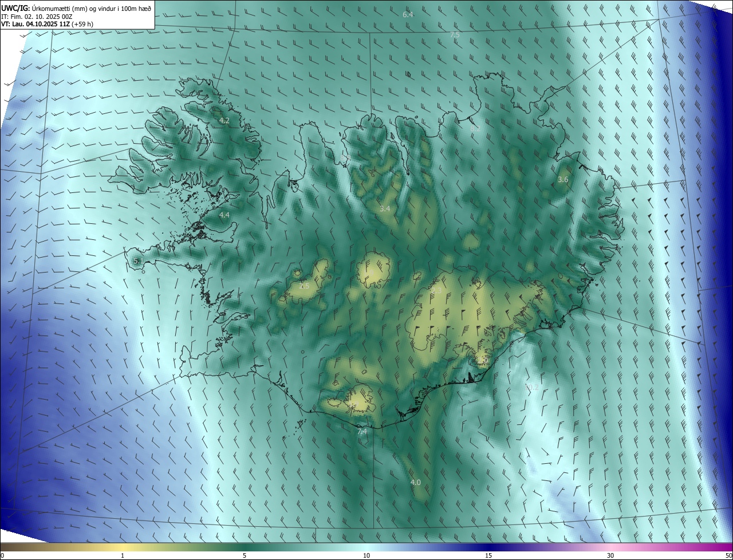Click the yellow color bar segment at 1

123,547
